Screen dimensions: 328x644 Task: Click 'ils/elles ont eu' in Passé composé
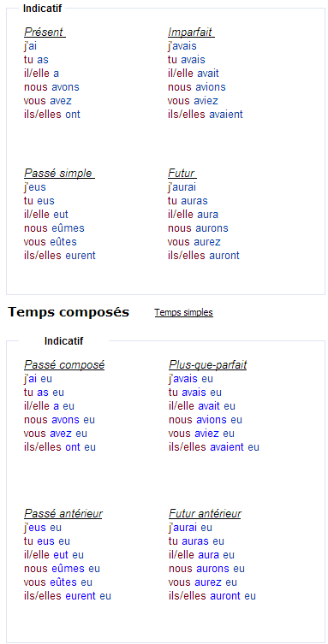(x=60, y=446)
